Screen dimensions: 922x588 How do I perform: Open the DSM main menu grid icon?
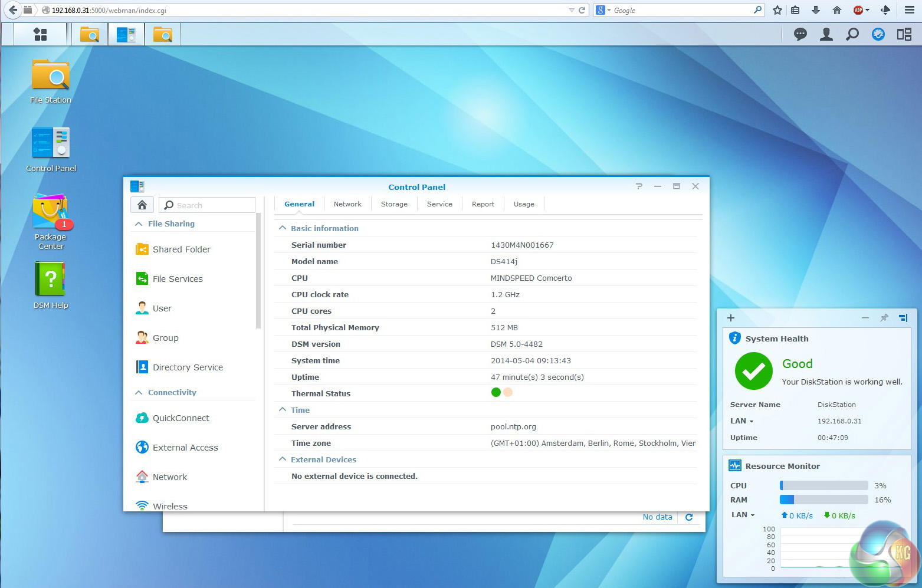click(x=40, y=34)
